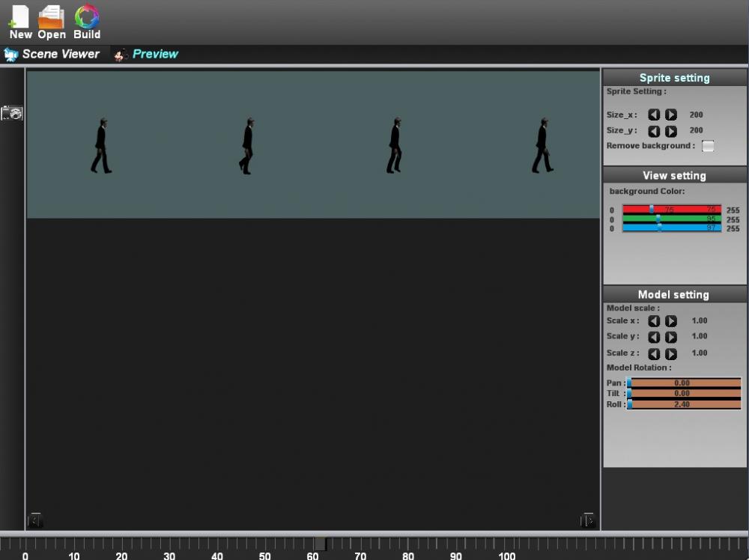
Task: Increase Size_x with right arrow
Action: (x=671, y=115)
